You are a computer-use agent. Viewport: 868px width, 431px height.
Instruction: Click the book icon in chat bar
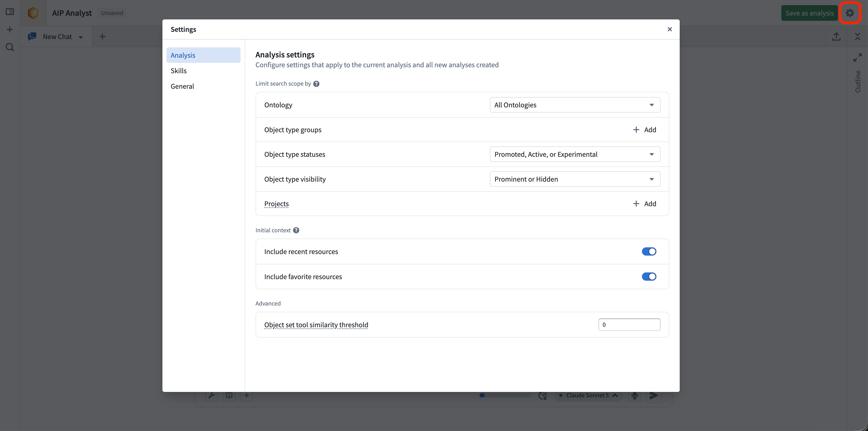tap(229, 395)
